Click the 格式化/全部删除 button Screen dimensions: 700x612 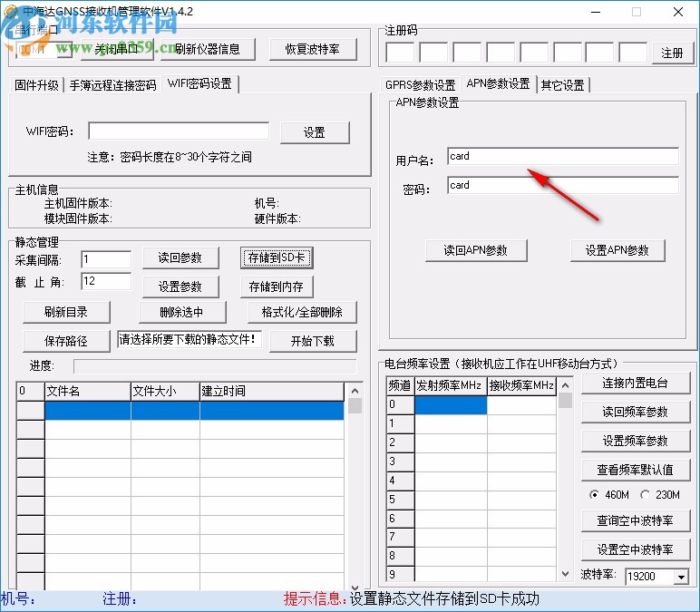302,312
